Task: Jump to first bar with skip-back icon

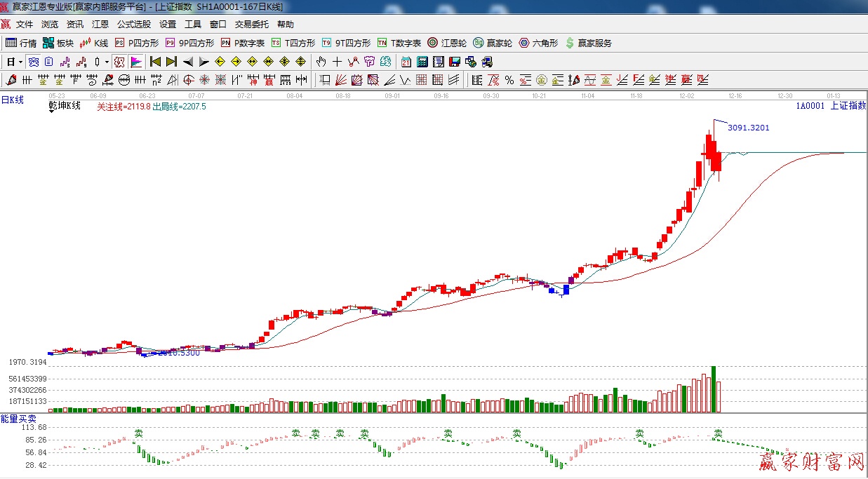Action: click(x=156, y=62)
